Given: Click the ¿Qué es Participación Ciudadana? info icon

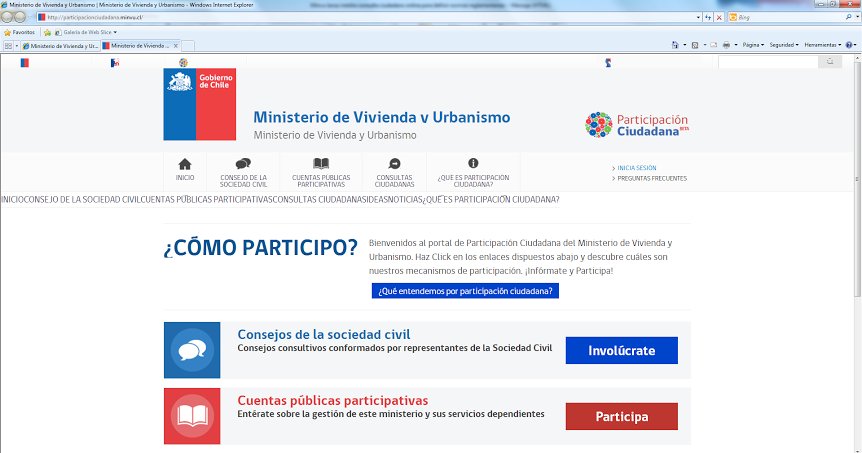Looking at the screenshot, I should pyautogui.click(x=473, y=164).
